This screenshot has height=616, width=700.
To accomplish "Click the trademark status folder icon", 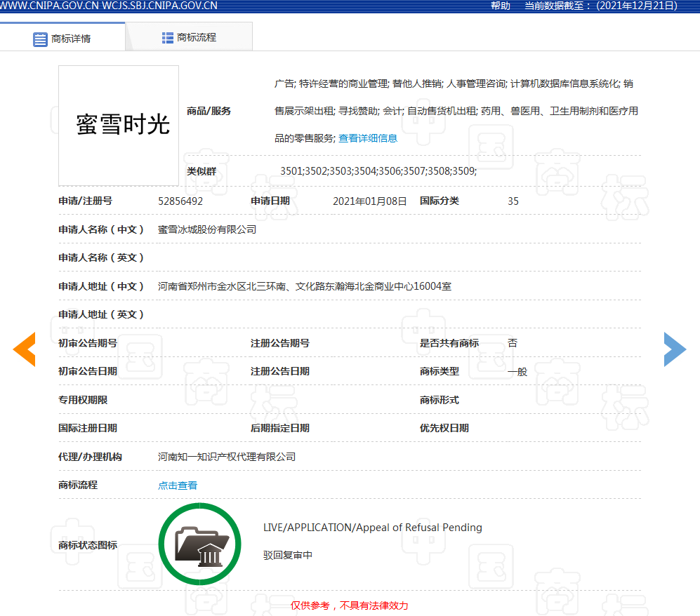I will tap(199, 544).
